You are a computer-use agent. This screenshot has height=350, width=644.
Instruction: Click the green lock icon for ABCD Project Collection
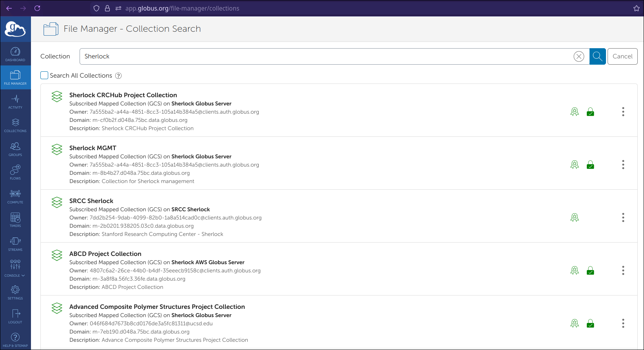pyautogui.click(x=590, y=270)
